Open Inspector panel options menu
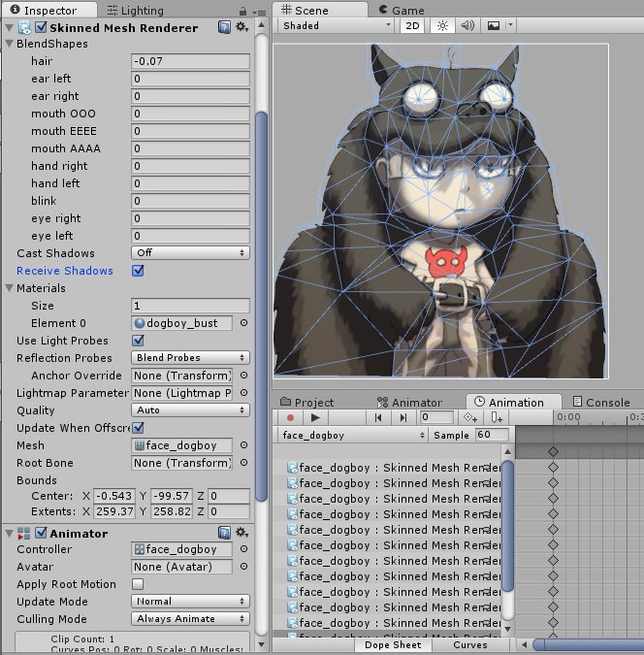The width and height of the screenshot is (644, 655). pos(259,12)
